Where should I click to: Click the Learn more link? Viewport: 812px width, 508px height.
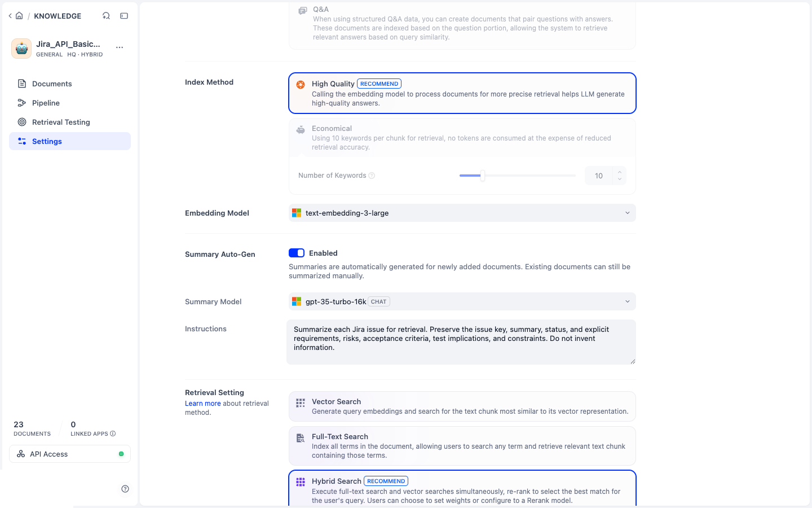point(203,404)
